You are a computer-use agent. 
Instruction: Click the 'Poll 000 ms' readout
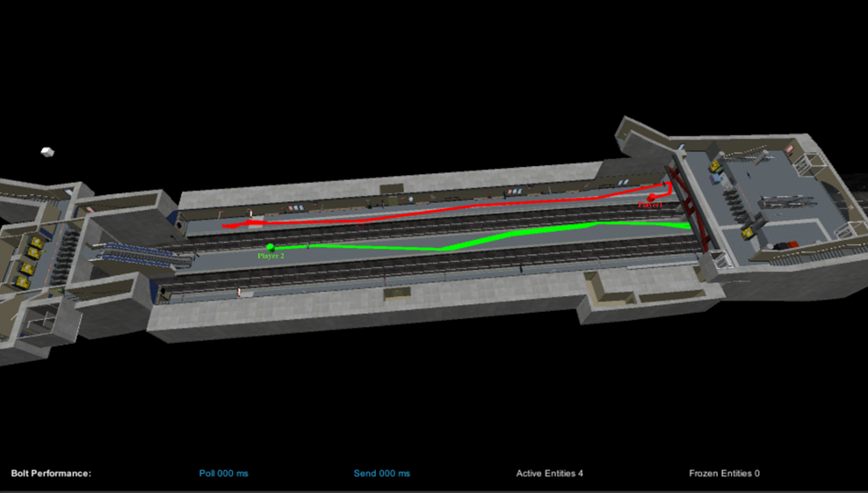tap(223, 474)
